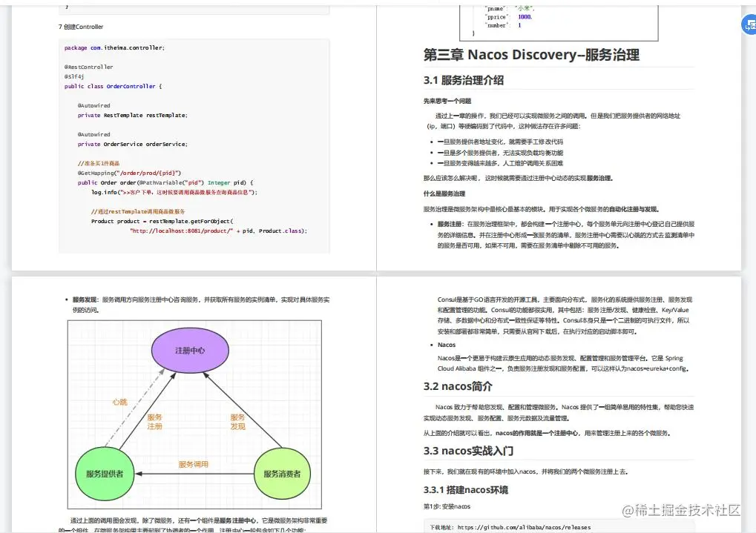756x533 pixels.
Task: Click the bold "先来思考一个问题" subheading
Action: pyautogui.click(x=447, y=102)
